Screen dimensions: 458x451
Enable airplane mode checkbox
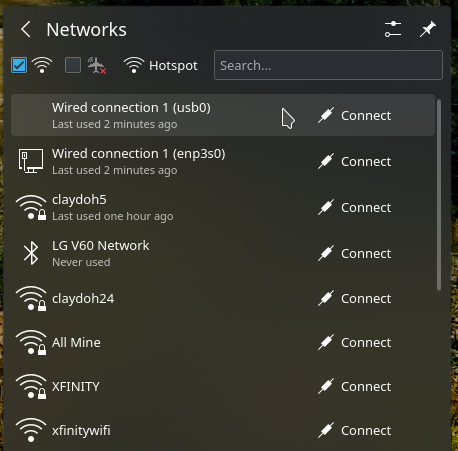73,65
